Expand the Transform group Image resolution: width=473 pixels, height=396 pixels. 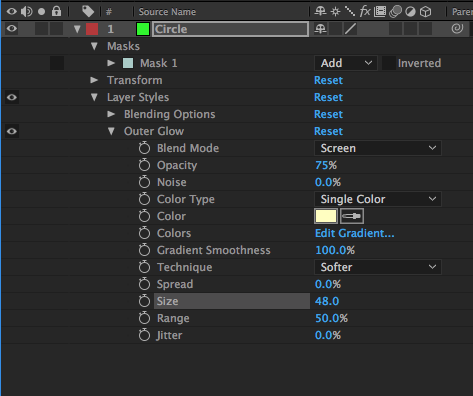[x=94, y=80]
